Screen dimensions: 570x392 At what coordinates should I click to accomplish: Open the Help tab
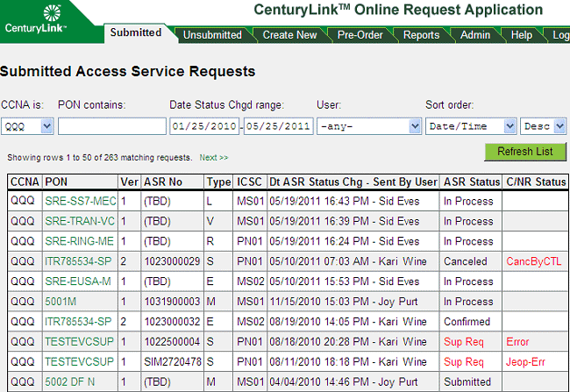(521, 35)
